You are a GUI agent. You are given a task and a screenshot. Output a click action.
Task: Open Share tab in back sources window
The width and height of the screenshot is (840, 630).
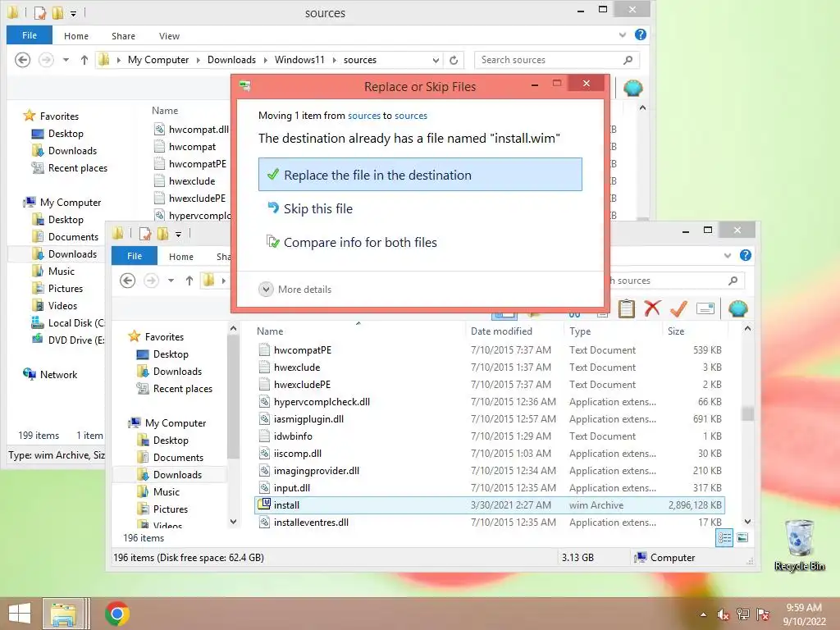click(x=123, y=36)
